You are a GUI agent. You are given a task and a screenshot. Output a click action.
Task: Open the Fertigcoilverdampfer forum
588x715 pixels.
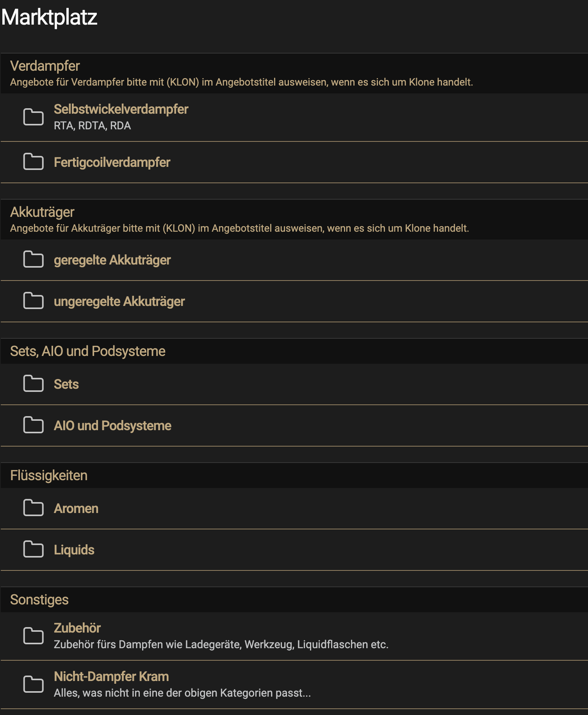[112, 163]
